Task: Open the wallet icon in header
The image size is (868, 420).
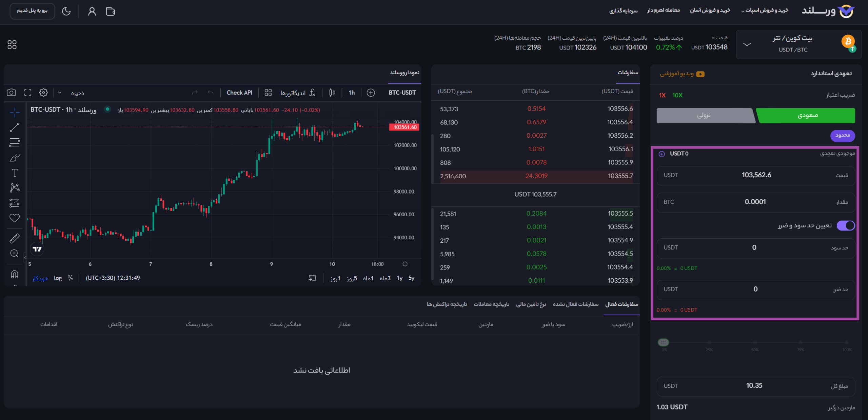Action: [110, 12]
